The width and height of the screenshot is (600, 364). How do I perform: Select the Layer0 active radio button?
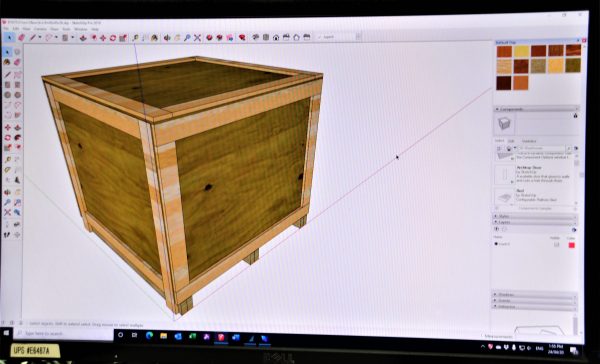point(496,244)
